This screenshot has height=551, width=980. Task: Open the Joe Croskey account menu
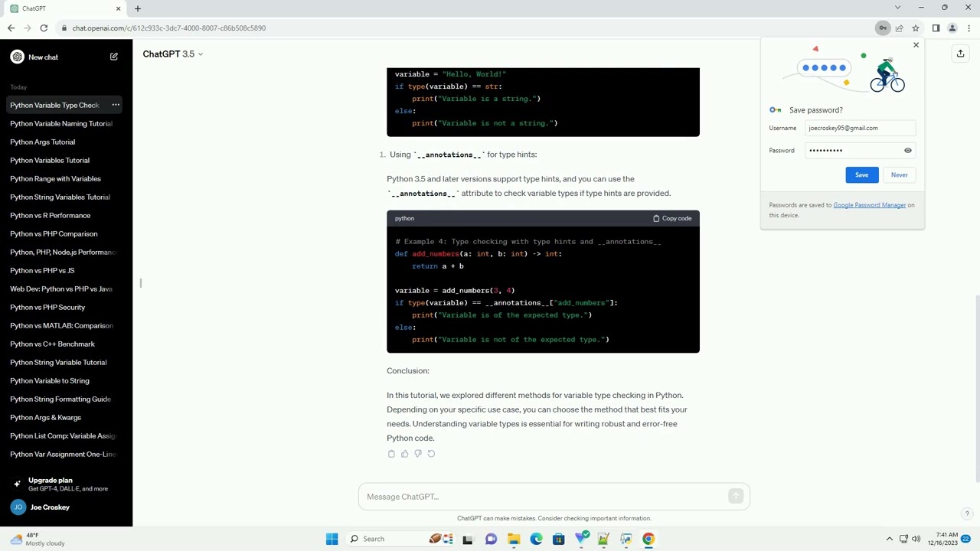point(66,507)
